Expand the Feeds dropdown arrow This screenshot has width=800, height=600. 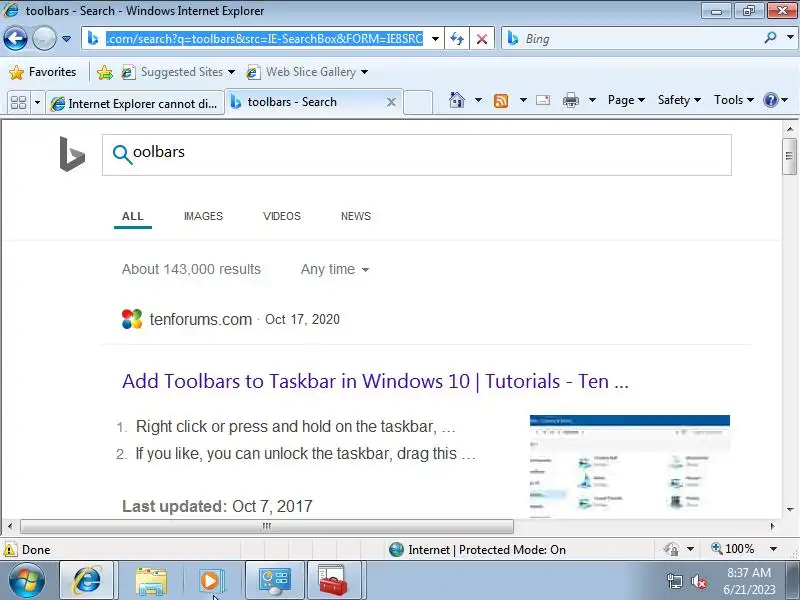pyautogui.click(x=523, y=100)
